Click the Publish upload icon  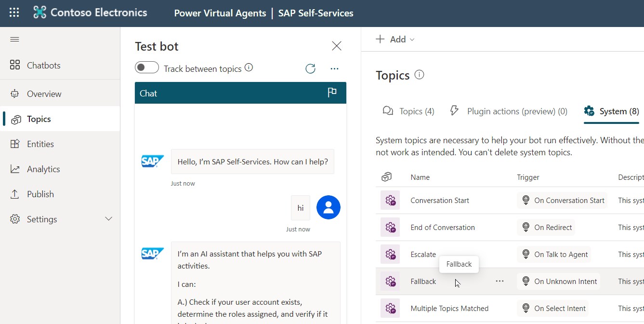tap(15, 194)
